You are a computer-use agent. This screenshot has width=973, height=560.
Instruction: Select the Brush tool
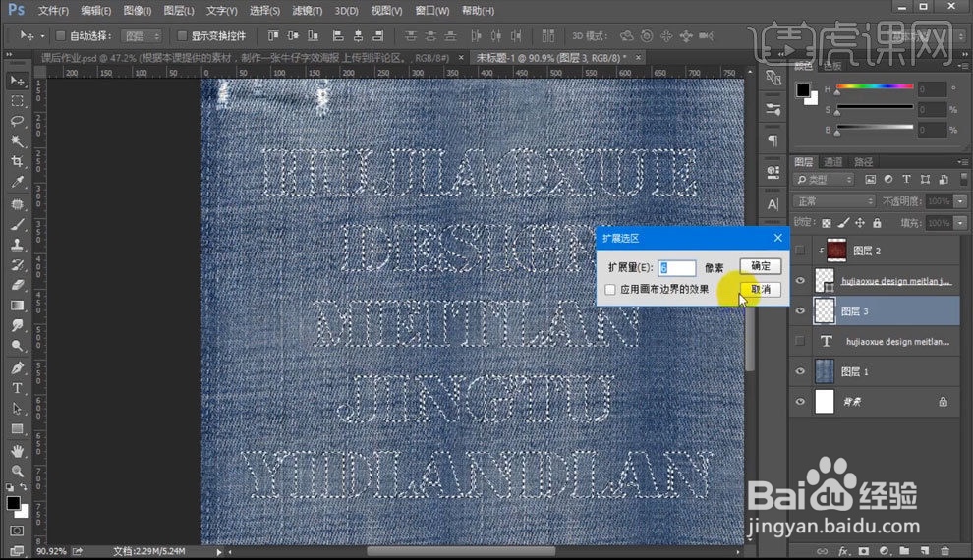click(18, 225)
